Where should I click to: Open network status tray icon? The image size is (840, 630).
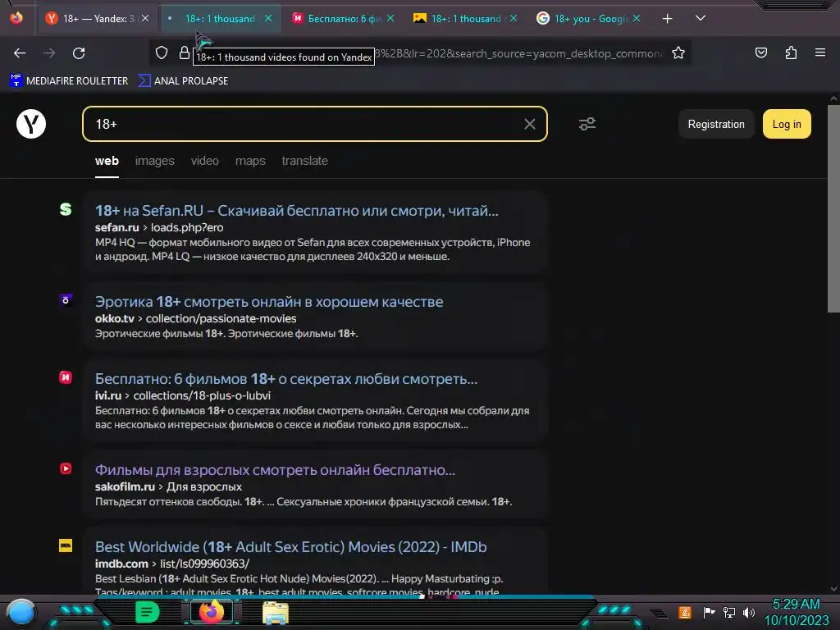(x=728, y=612)
